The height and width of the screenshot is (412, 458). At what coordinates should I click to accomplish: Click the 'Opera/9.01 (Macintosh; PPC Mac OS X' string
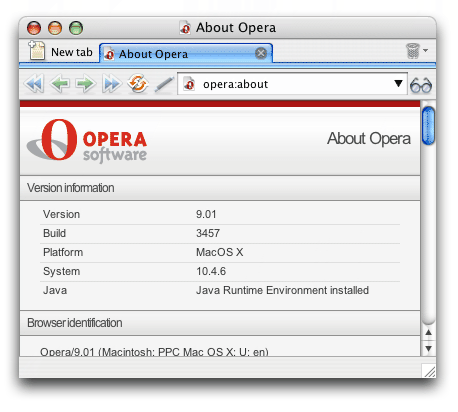click(x=154, y=352)
